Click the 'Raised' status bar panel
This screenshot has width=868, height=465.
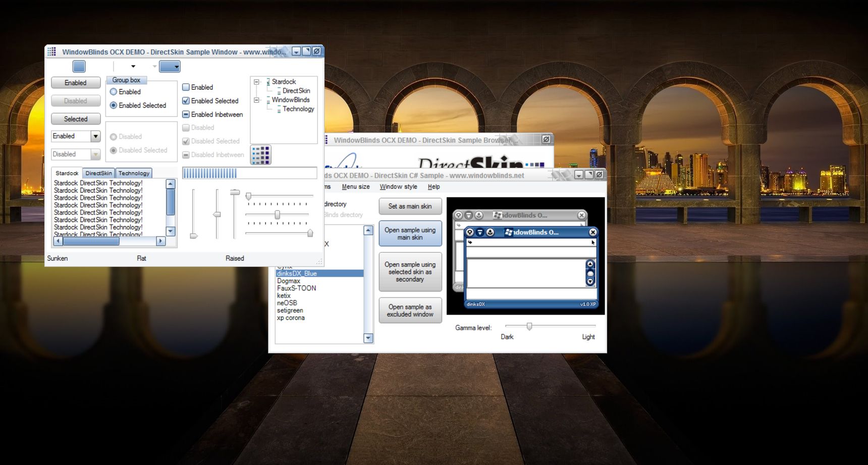(x=235, y=258)
